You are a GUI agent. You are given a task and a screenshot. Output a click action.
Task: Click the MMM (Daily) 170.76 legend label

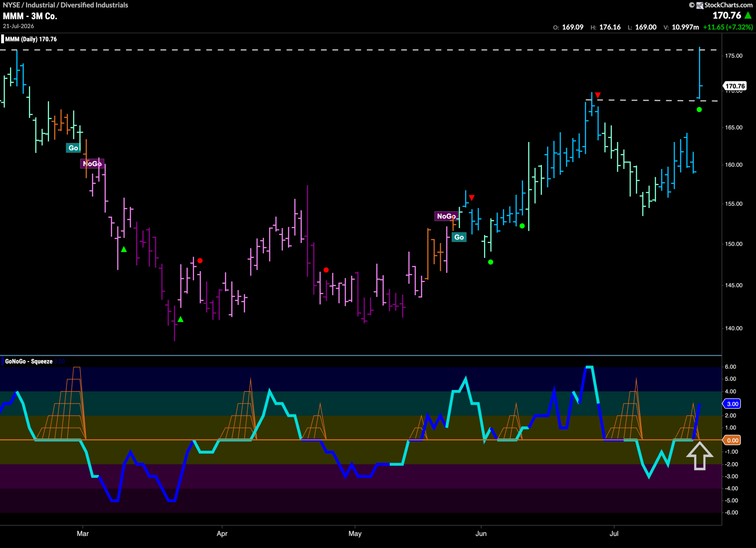(x=31, y=39)
